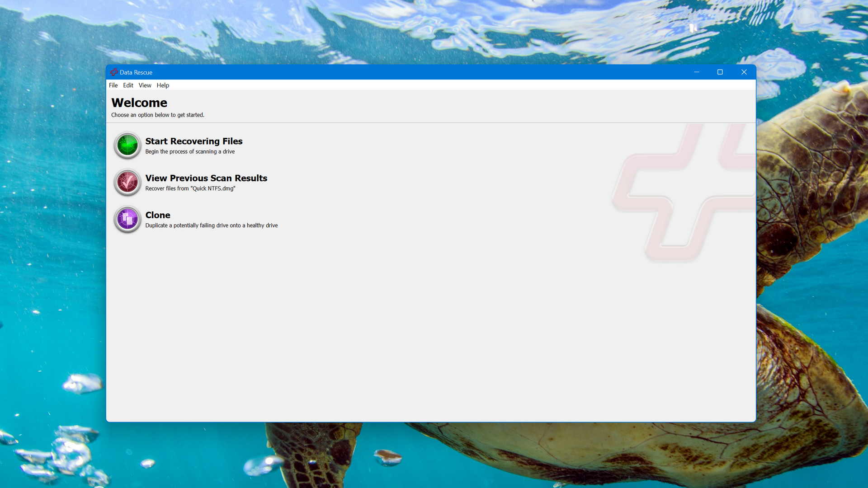Open the Edit menu

(128, 85)
